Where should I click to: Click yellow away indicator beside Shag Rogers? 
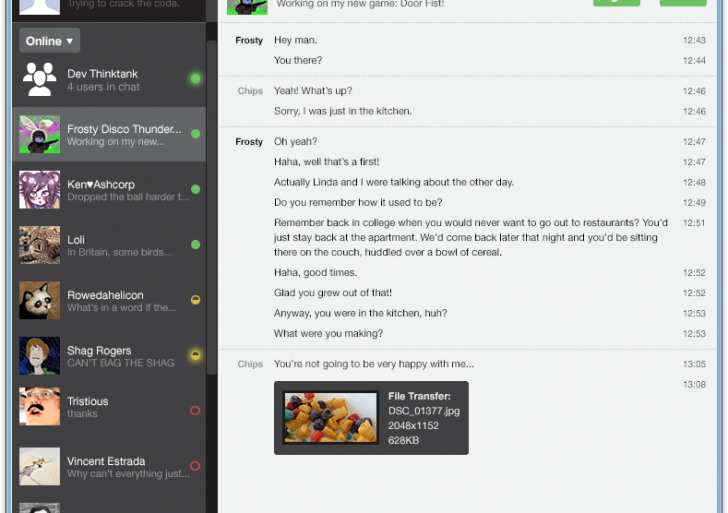point(195,355)
